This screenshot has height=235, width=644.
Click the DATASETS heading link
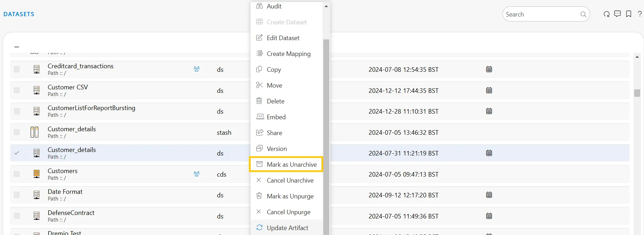pos(19,14)
